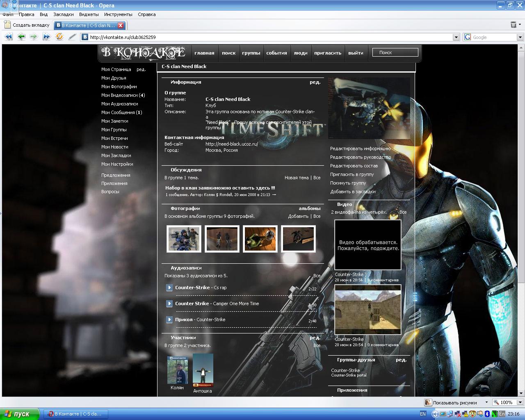The height and width of the screenshot is (420, 525).
Task: Open Мои Сообщения (1) in sidebar
Action: (x=122, y=112)
